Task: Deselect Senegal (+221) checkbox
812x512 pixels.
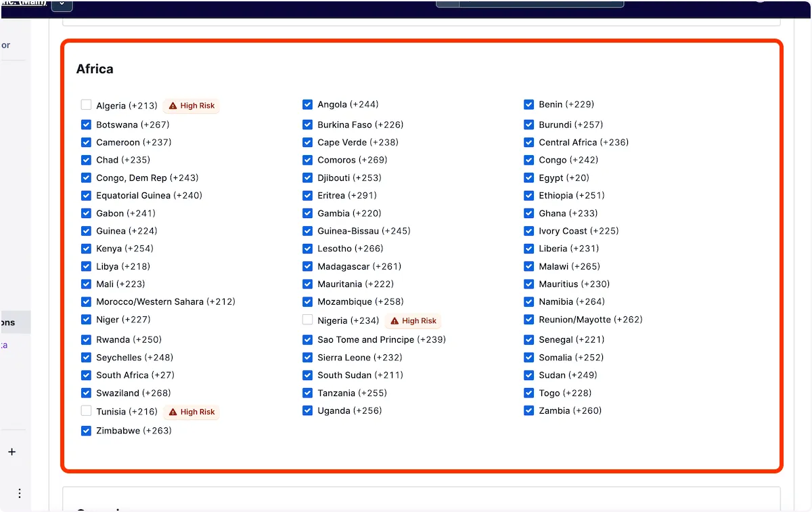Action: (x=528, y=339)
